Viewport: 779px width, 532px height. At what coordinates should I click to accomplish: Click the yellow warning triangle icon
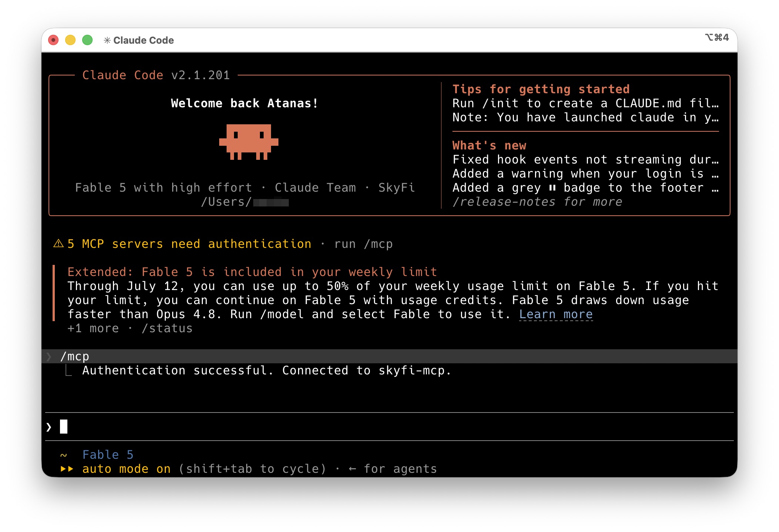tap(58, 243)
